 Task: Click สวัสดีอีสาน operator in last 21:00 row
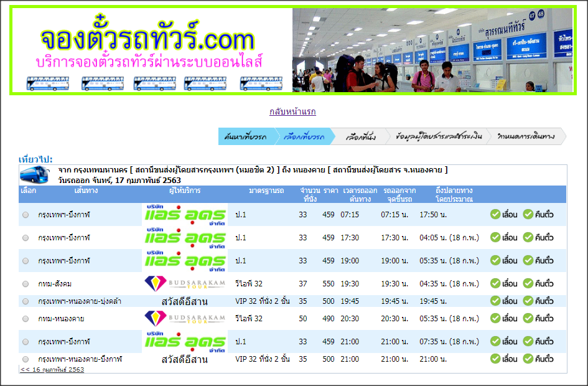[185, 360]
